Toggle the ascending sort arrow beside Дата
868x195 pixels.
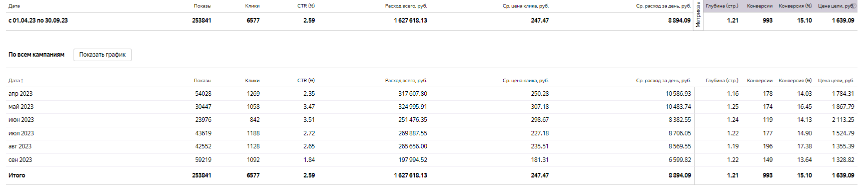tap(22, 81)
